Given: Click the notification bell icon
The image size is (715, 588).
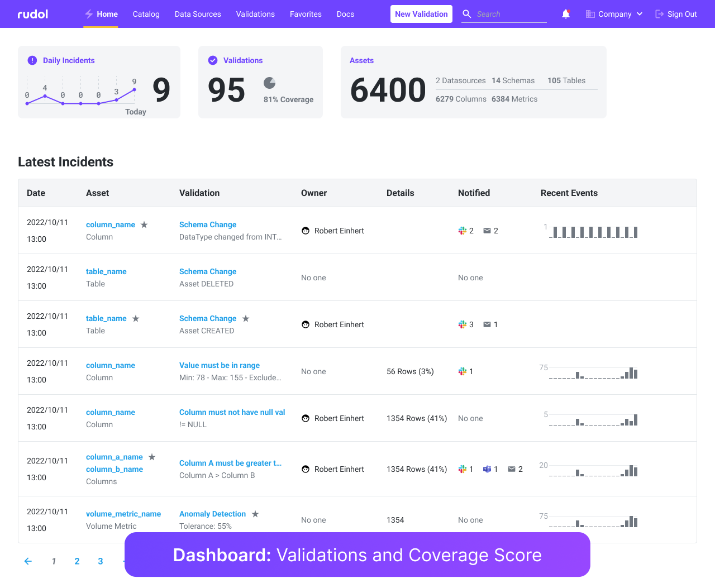Looking at the screenshot, I should 566,14.
